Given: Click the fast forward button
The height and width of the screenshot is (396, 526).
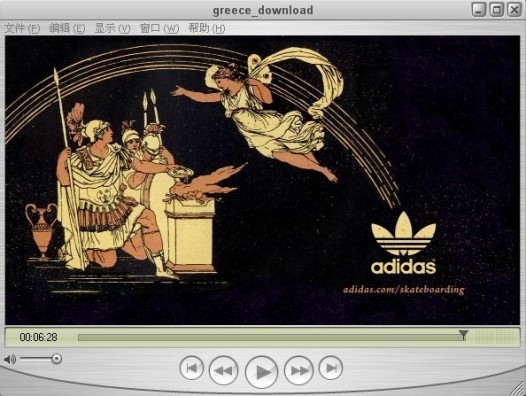Looking at the screenshot, I should [x=299, y=370].
